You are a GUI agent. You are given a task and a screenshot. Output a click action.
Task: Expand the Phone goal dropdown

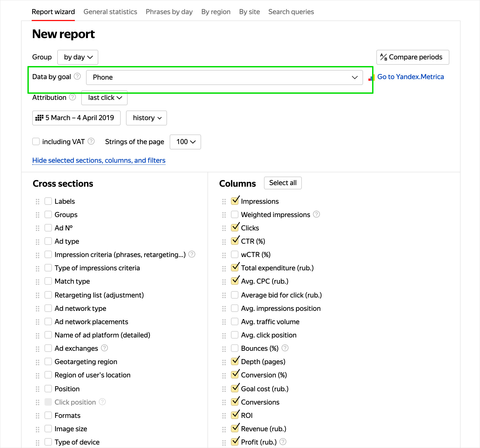224,78
